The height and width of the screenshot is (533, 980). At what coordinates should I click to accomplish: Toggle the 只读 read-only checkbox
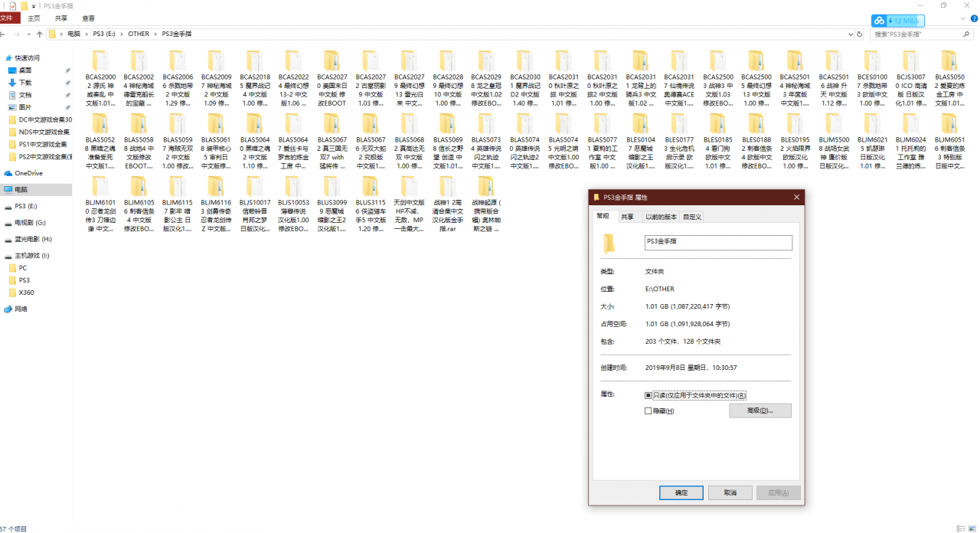point(648,395)
